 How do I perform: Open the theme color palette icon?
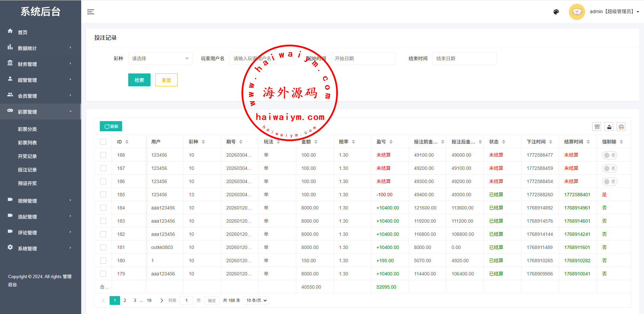click(556, 12)
